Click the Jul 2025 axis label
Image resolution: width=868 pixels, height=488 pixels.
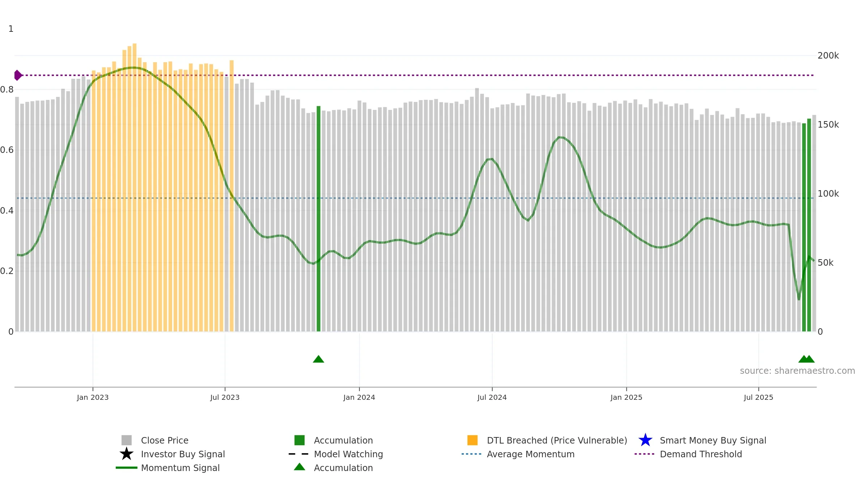(x=758, y=397)
